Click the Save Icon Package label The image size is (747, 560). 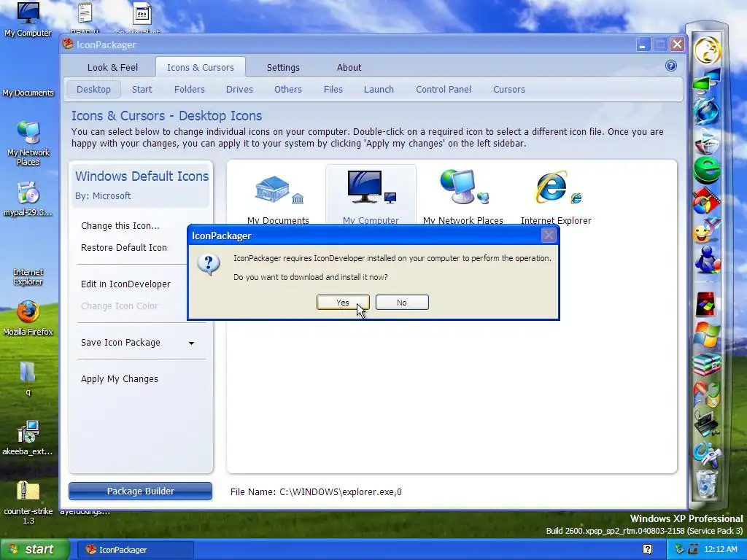tap(120, 343)
